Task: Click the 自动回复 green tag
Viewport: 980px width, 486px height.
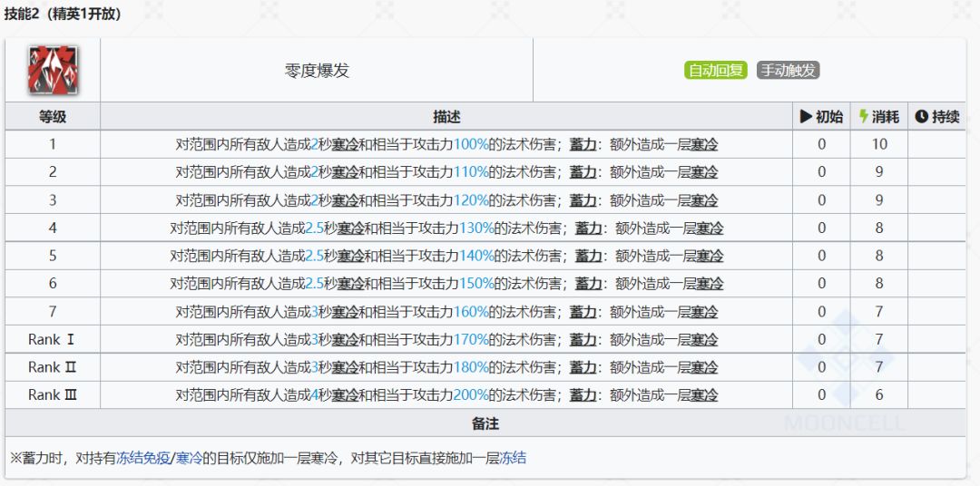Action: pos(716,71)
